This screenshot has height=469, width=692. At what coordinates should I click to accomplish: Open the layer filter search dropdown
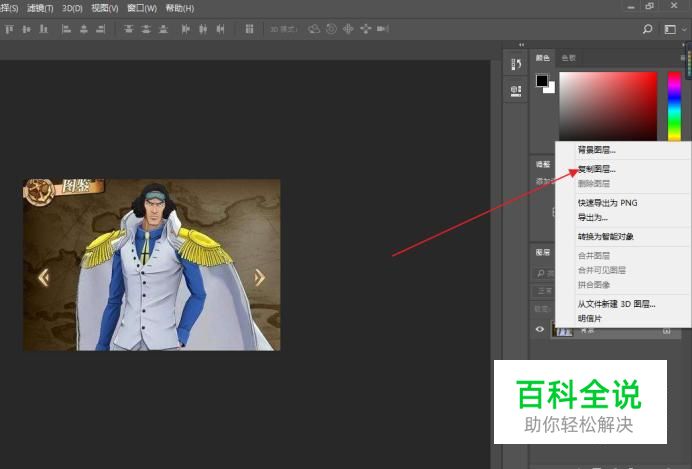[545, 274]
